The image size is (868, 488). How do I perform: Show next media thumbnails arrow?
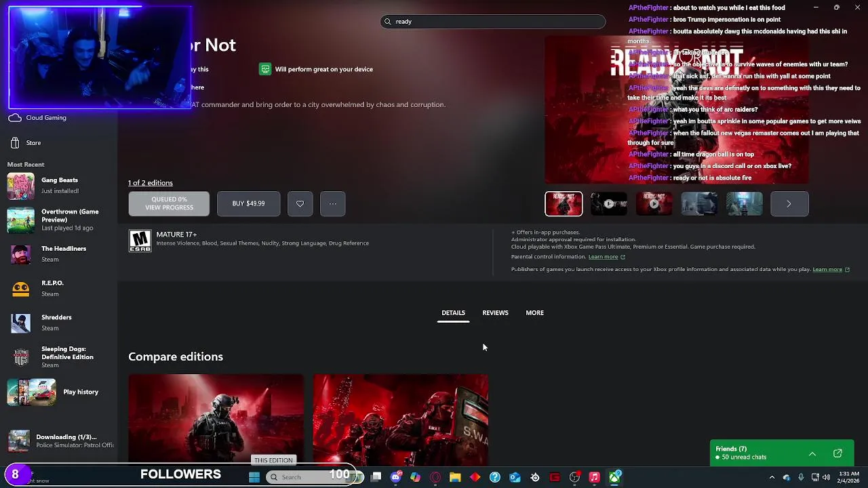point(789,204)
